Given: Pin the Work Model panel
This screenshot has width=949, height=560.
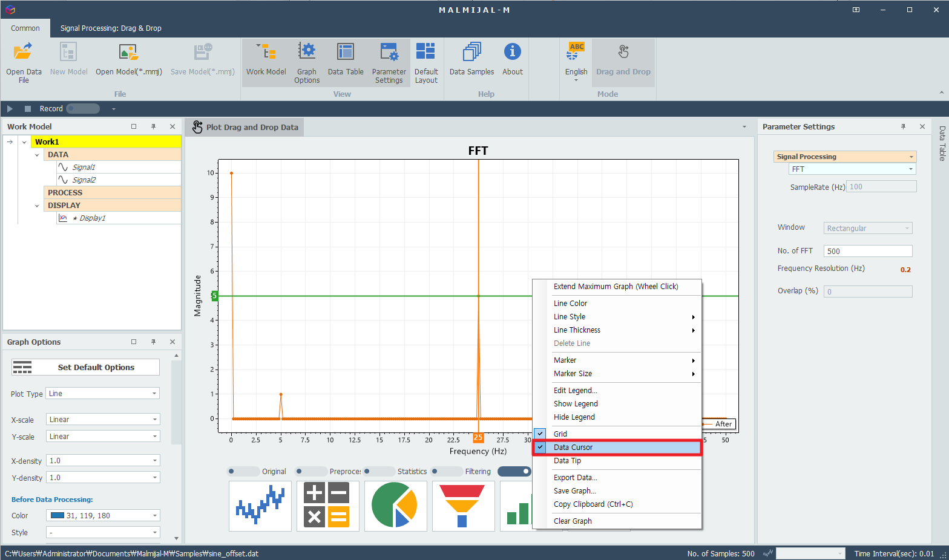Looking at the screenshot, I should click(x=153, y=126).
